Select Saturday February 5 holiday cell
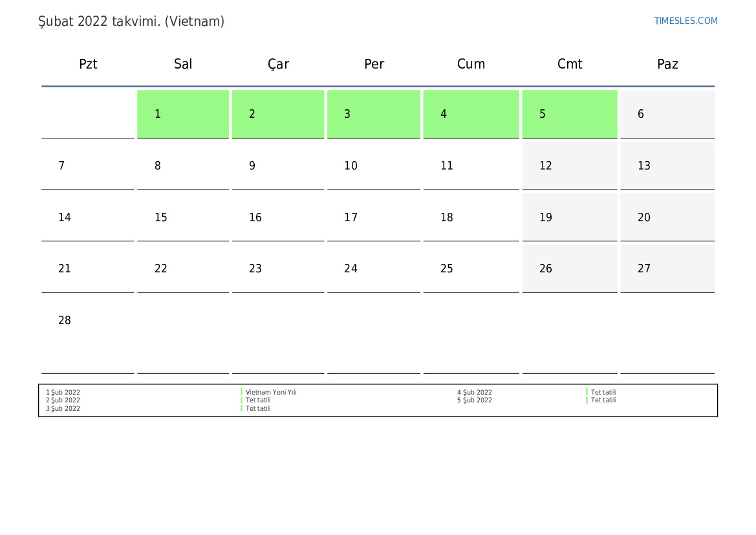The image size is (756, 535). coord(569,114)
